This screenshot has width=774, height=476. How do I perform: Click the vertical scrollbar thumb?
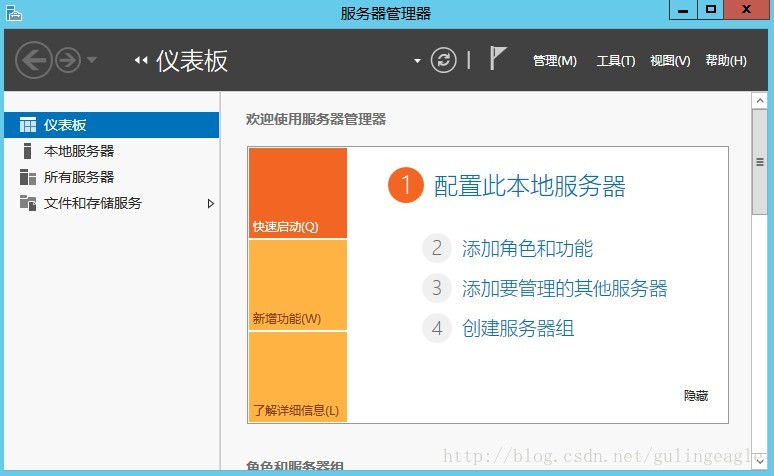[760, 162]
